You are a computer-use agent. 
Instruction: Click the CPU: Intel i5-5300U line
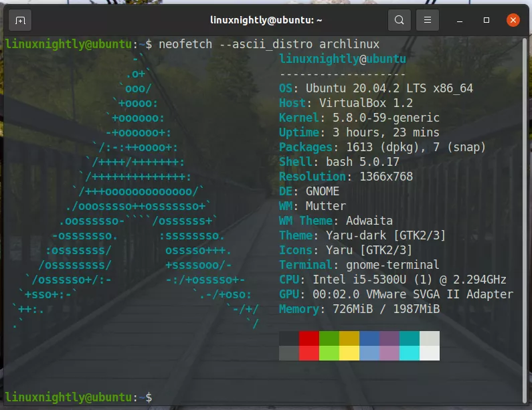[393, 280]
